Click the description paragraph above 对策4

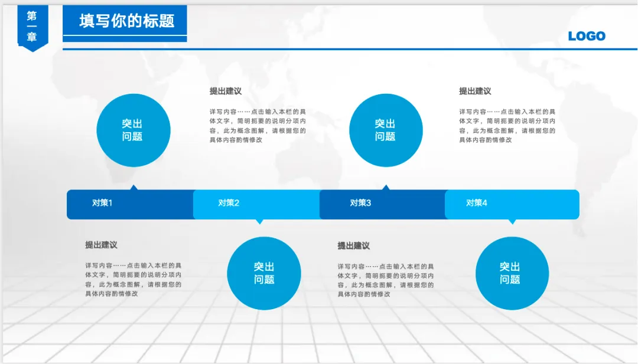[x=507, y=126]
